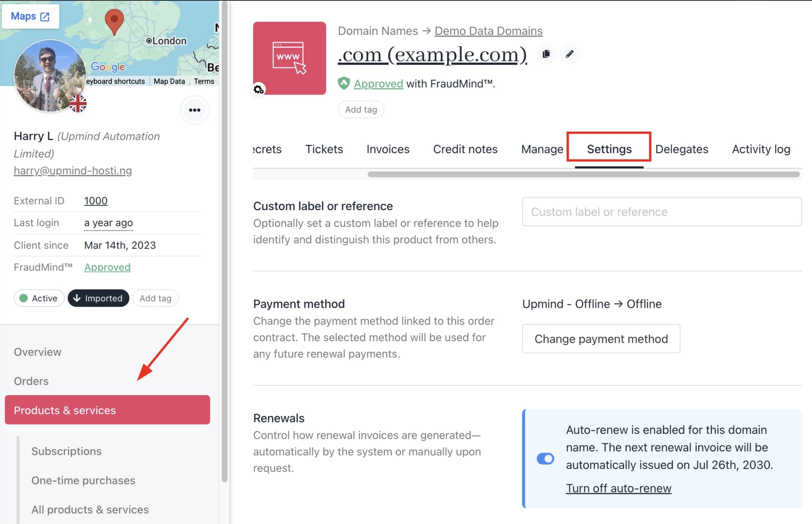
Task: Click the 'a year ago' last login value
Action: coord(109,223)
